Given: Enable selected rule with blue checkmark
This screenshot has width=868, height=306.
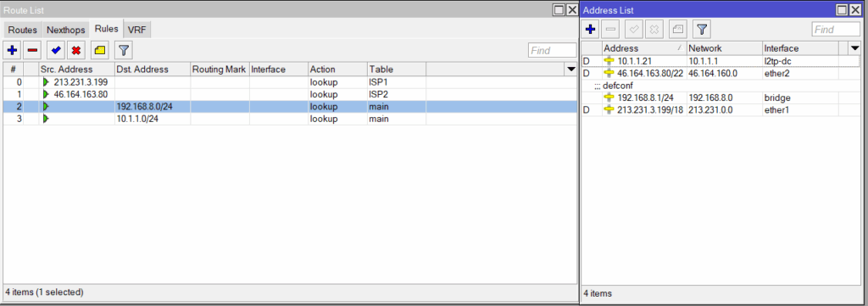Looking at the screenshot, I should 55,50.
